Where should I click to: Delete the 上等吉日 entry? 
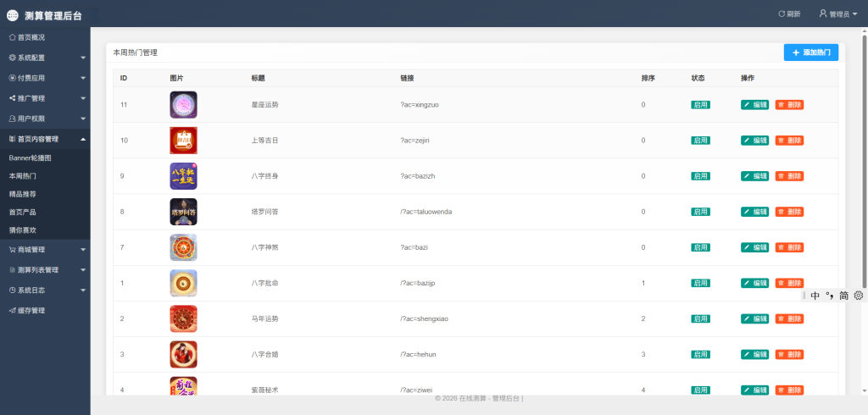tap(788, 141)
